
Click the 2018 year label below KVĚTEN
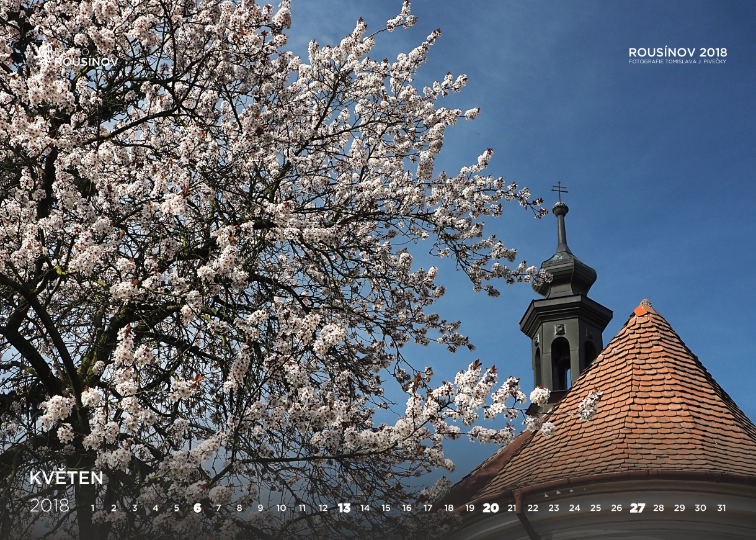pyautogui.click(x=50, y=506)
